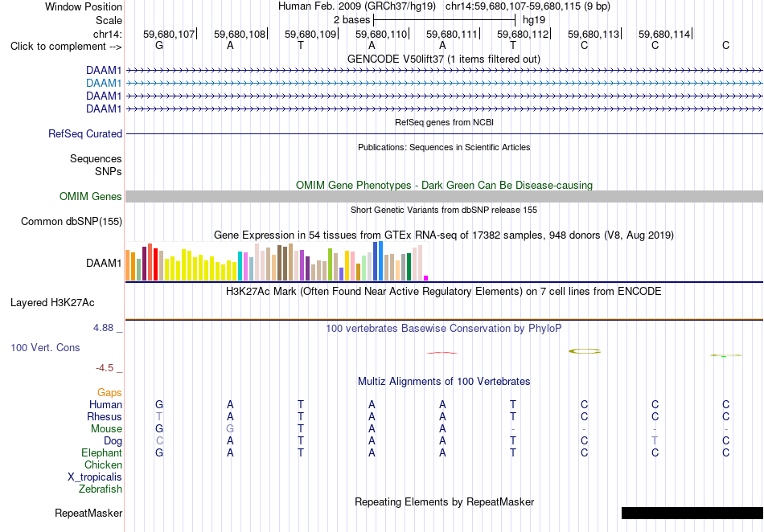Click the faded G in the Mouse row
This screenshot has height=532, width=764.
(230, 429)
